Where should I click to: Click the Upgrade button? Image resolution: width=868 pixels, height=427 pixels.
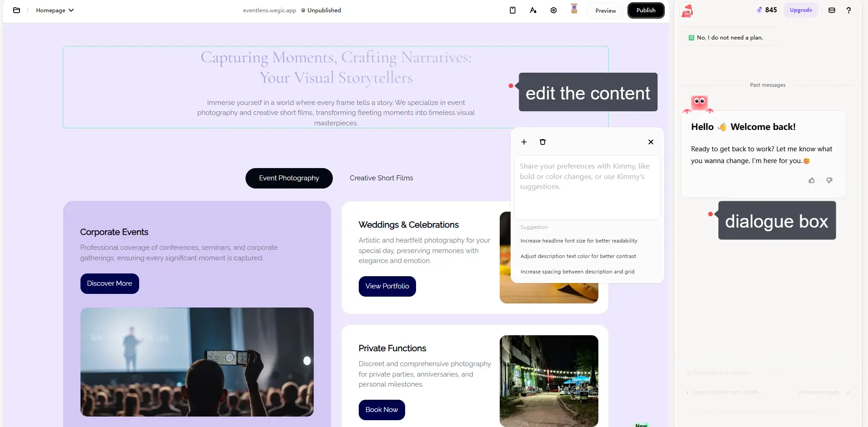[801, 10]
